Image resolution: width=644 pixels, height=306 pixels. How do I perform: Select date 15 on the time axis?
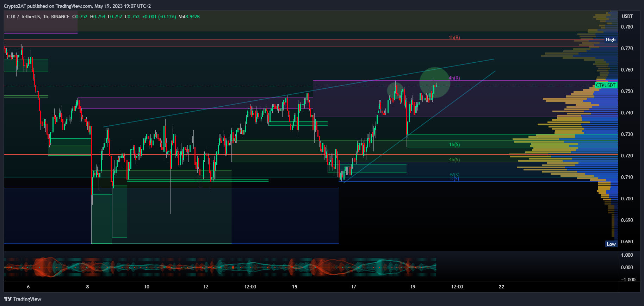pyautogui.click(x=295, y=287)
